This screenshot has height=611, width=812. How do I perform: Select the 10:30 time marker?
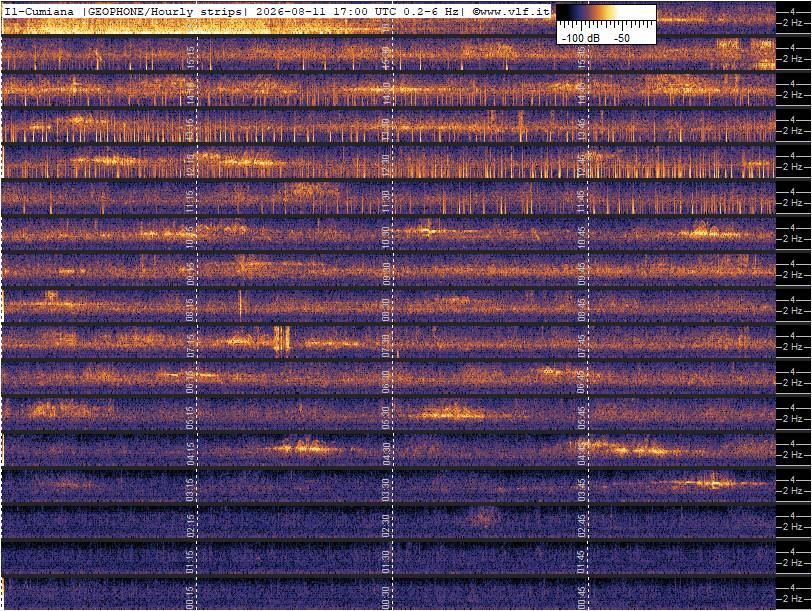[386, 238]
